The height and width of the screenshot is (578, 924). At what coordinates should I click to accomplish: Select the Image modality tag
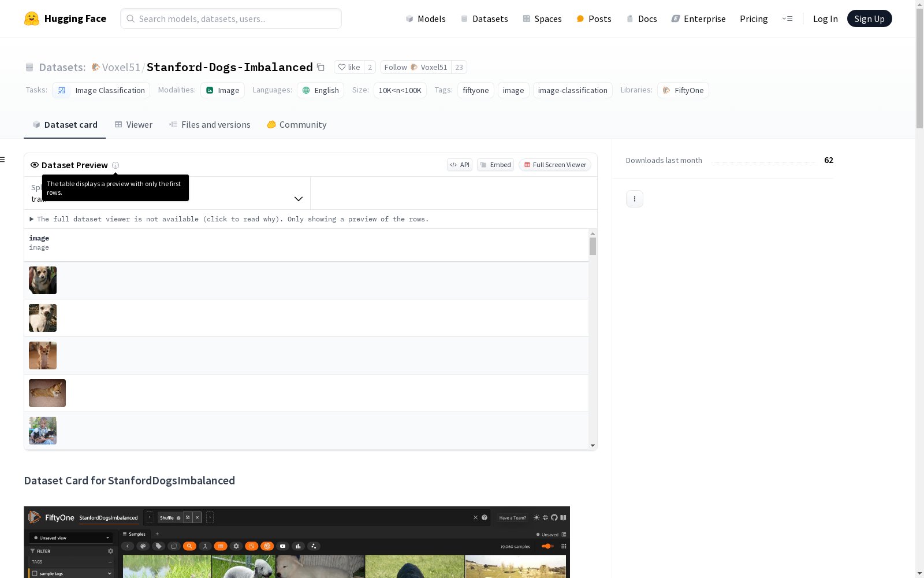(222, 90)
